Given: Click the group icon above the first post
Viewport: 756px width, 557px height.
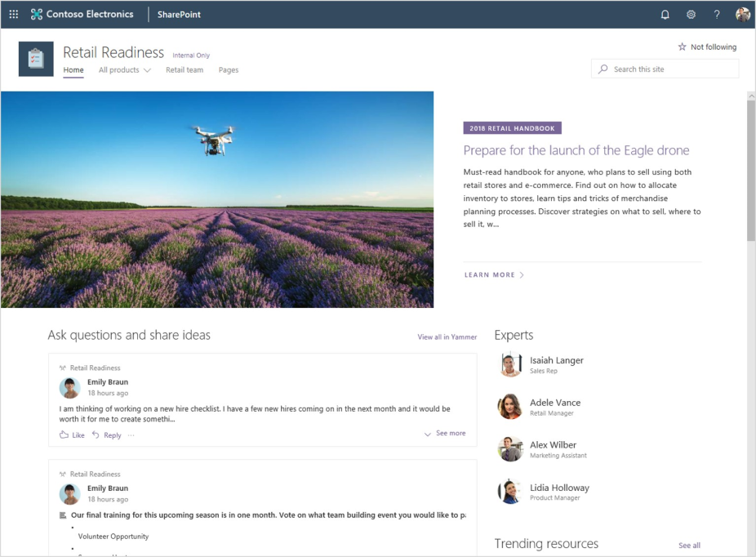Looking at the screenshot, I should (62, 368).
